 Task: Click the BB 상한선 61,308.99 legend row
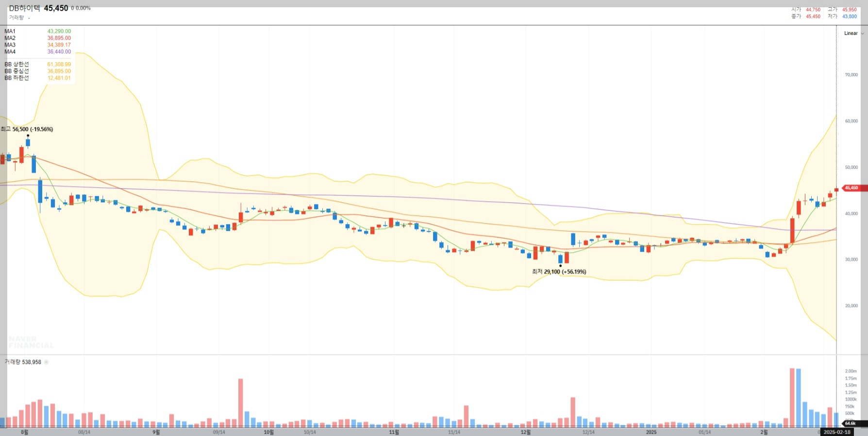click(37, 65)
